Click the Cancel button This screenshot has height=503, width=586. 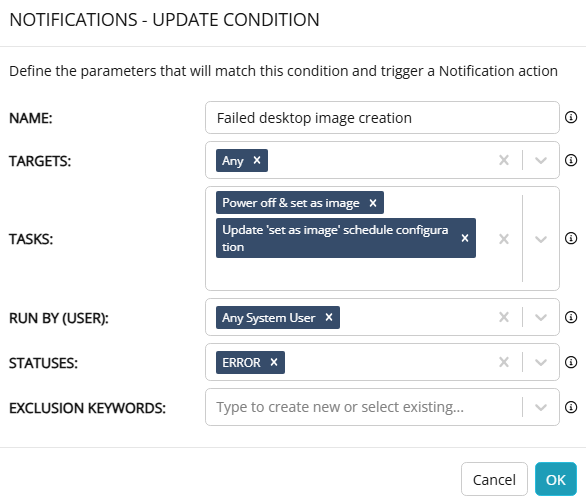(x=494, y=479)
